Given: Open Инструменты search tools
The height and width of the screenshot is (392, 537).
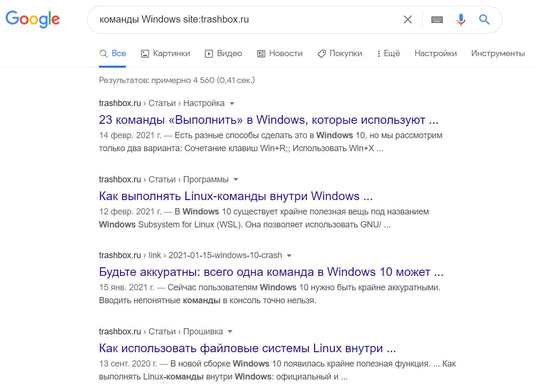Looking at the screenshot, I should [x=498, y=53].
